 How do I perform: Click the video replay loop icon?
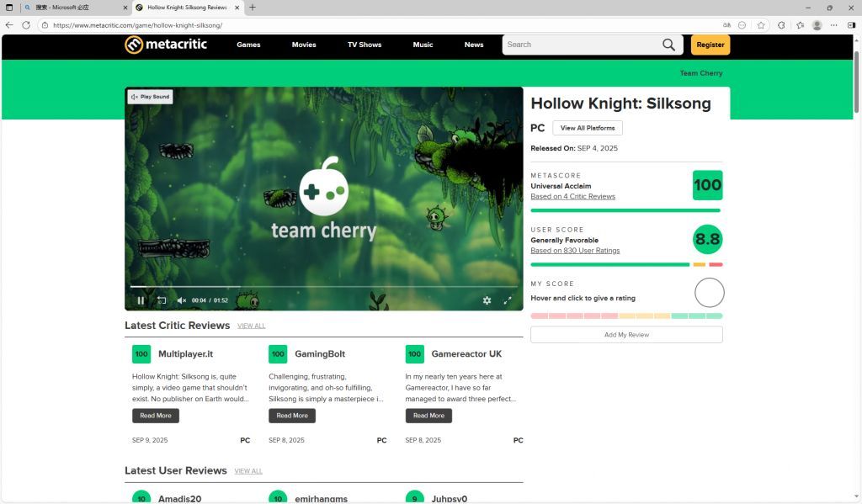click(162, 300)
